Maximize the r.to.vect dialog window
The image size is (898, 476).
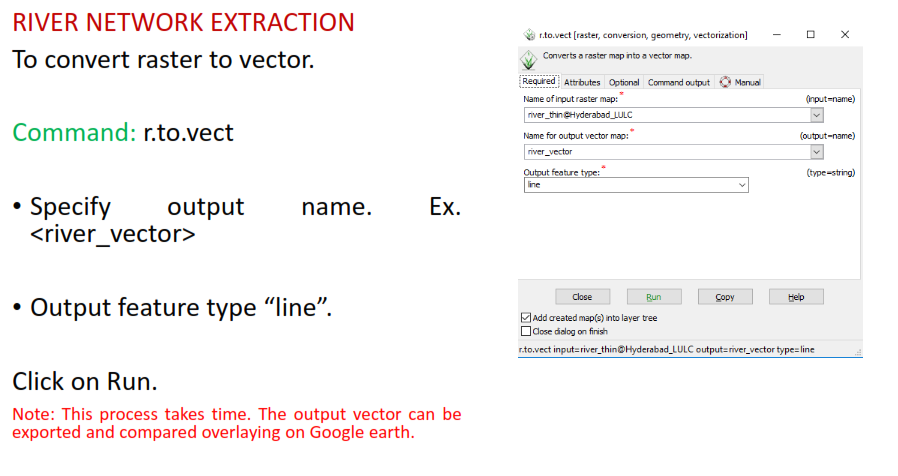click(x=810, y=34)
